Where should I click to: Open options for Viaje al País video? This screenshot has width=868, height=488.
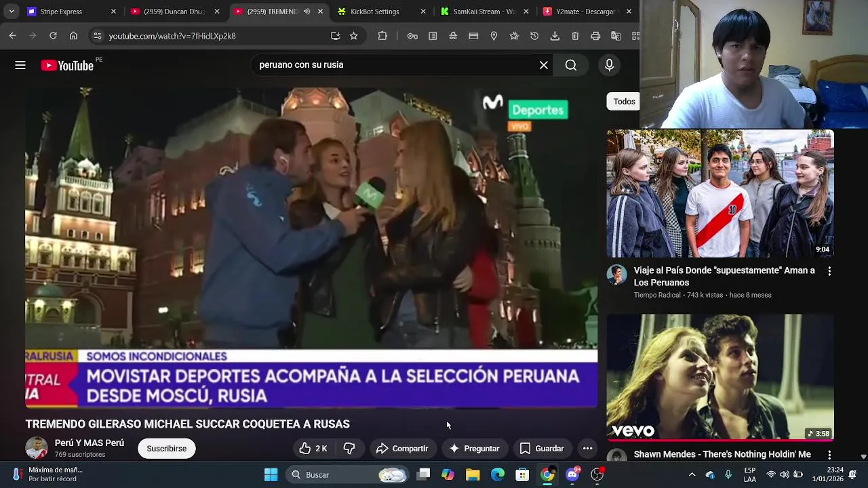(x=829, y=271)
